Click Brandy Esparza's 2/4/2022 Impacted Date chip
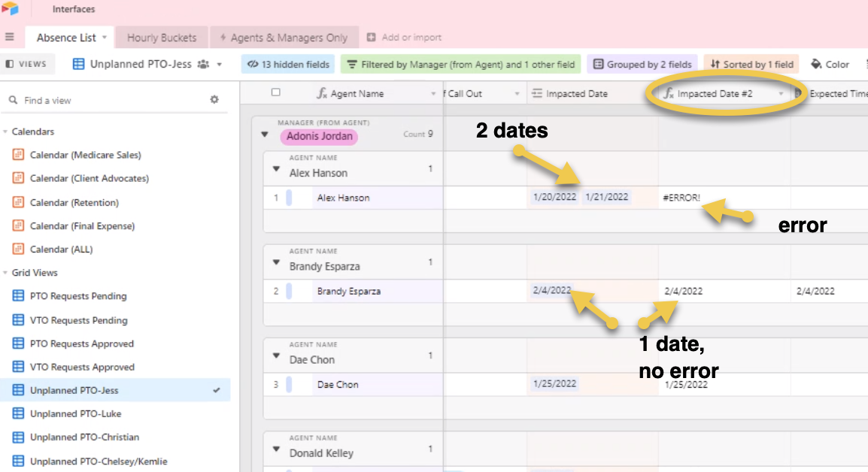The height and width of the screenshot is (472, 868). [x=552, y=291]
